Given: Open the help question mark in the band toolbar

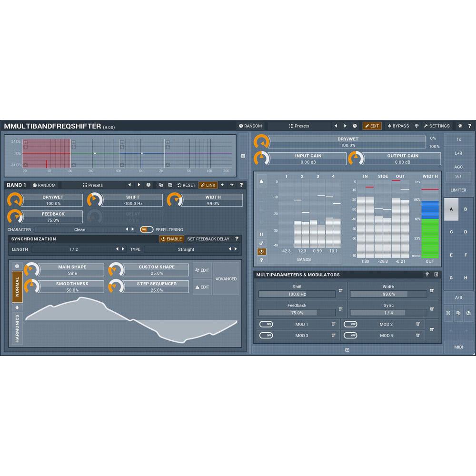Looking at the screenshot, I should pos(241,185).
